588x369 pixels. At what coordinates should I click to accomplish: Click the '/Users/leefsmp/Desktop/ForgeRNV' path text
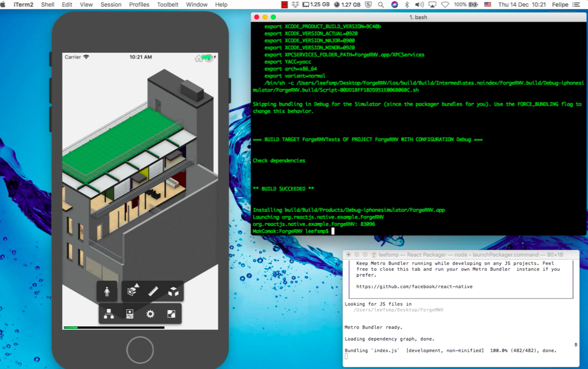(x=398, y=310)
